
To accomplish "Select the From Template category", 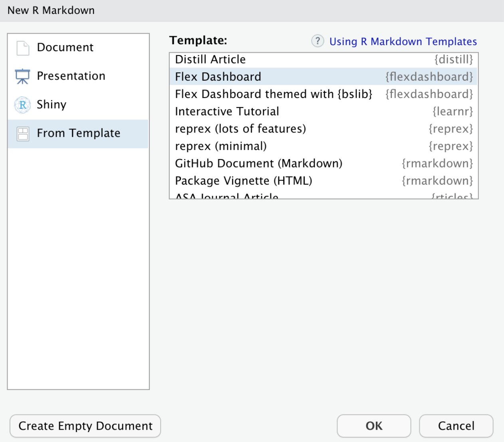I will 78,133.
